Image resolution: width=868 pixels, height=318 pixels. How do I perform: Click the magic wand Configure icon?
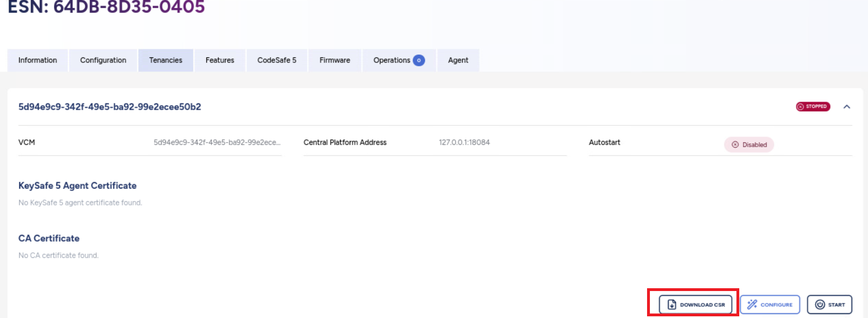coord(752,305)
